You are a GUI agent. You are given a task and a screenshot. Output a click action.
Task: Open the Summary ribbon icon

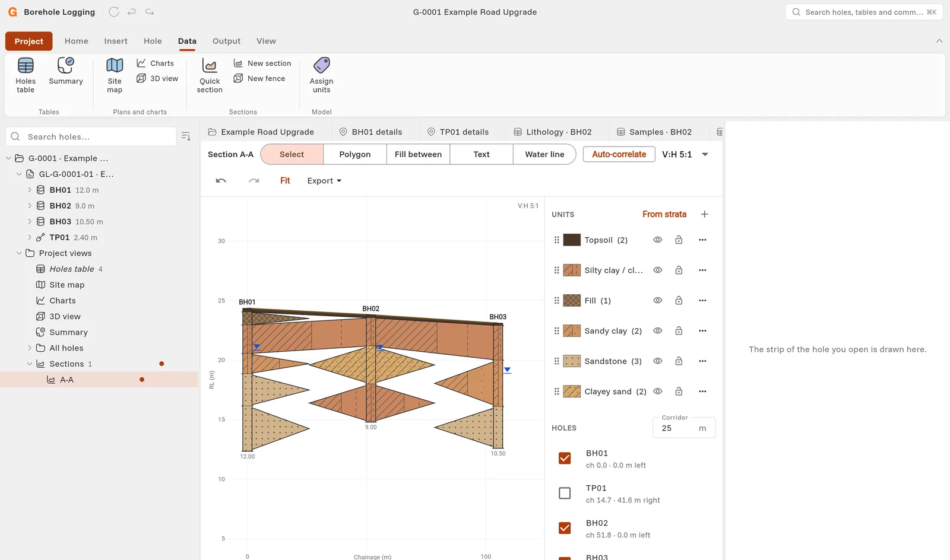click(65, 71)
